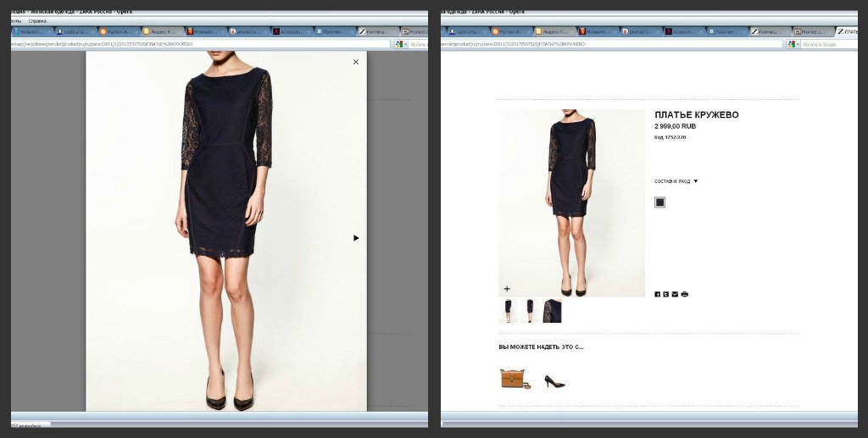Share dress on Facebook

coord(658,294)
